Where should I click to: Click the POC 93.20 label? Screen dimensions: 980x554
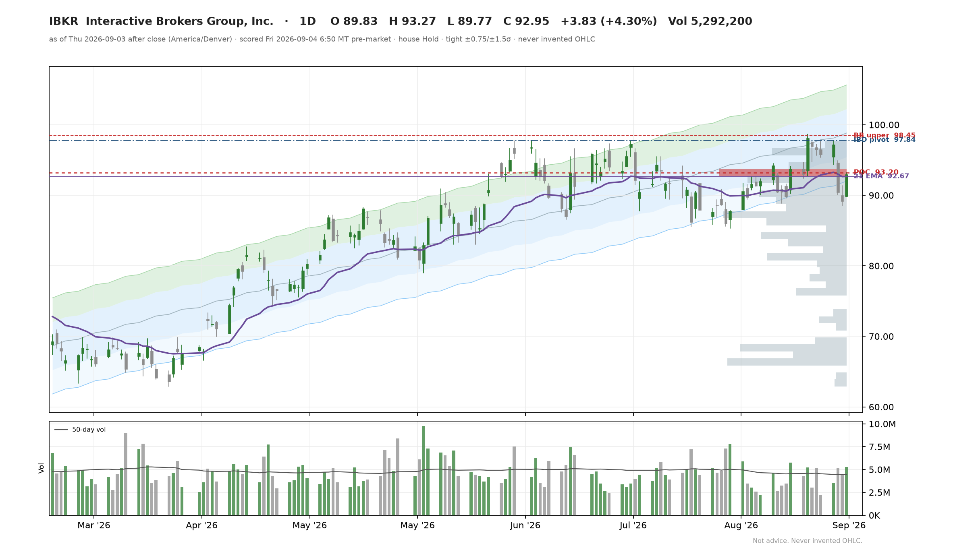[x=876, y=172]
